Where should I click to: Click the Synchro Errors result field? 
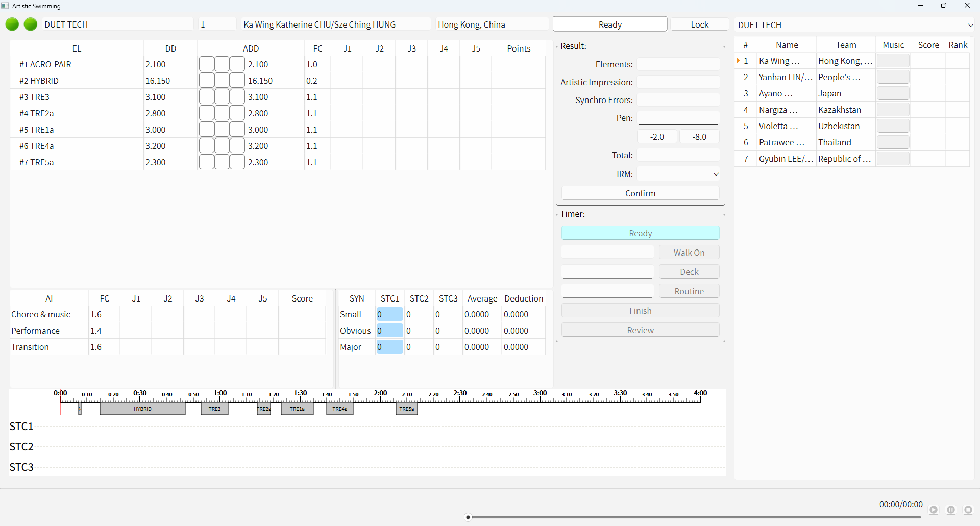(x=678, y=100)
